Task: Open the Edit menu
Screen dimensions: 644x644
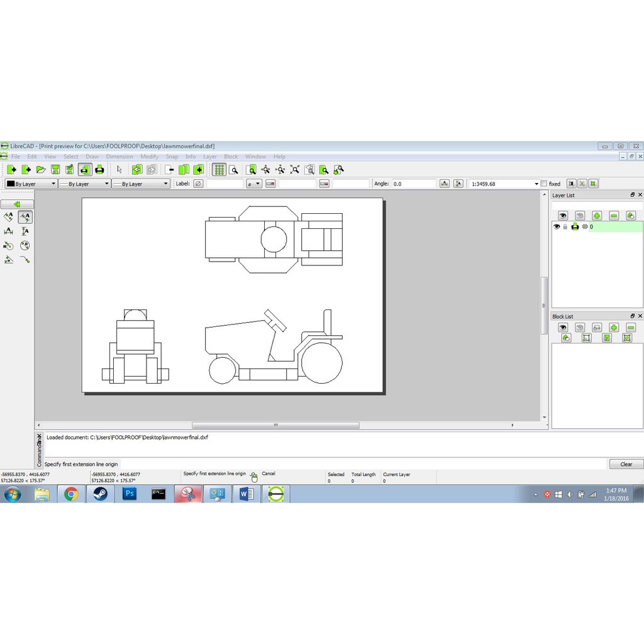Action: click(x=32, y=157)
